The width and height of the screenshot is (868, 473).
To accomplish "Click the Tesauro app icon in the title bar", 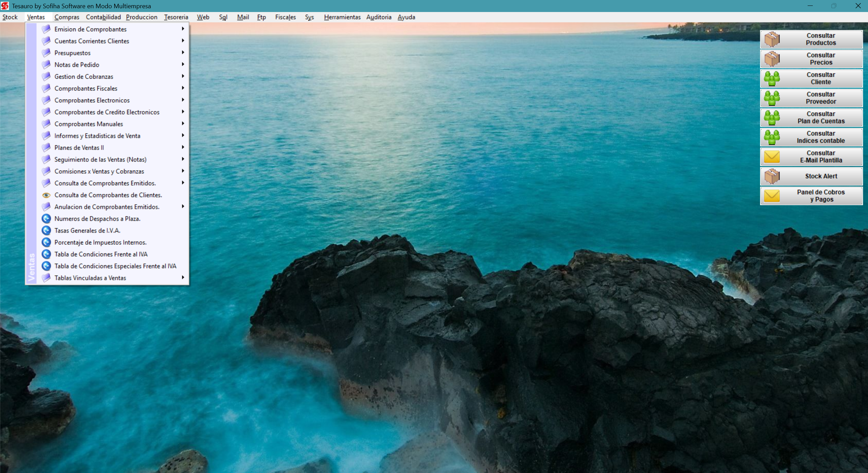I will pos(5,6).
